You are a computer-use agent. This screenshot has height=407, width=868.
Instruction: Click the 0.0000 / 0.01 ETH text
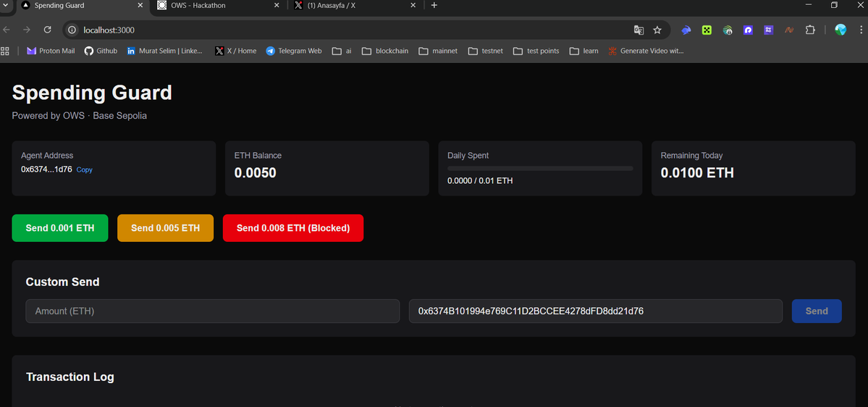480,180
